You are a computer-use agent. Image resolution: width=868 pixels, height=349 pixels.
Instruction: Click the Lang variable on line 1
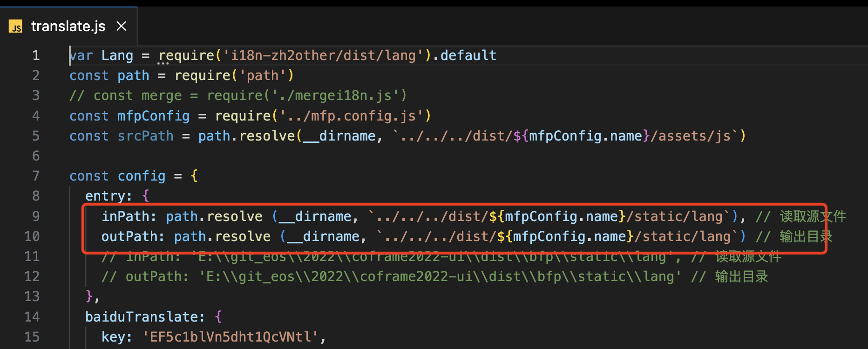point(117,55)
